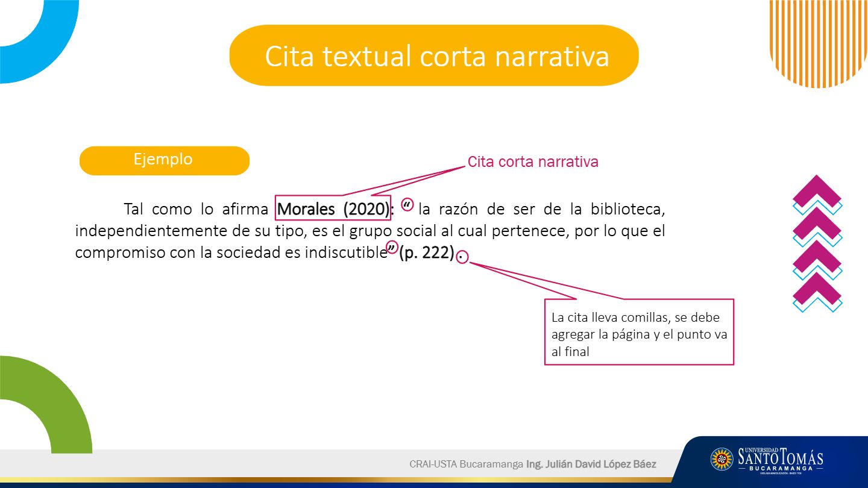Click the Santo Tomás university seal emblem
This screenshot has width=868, height=488.
(722, 460)
